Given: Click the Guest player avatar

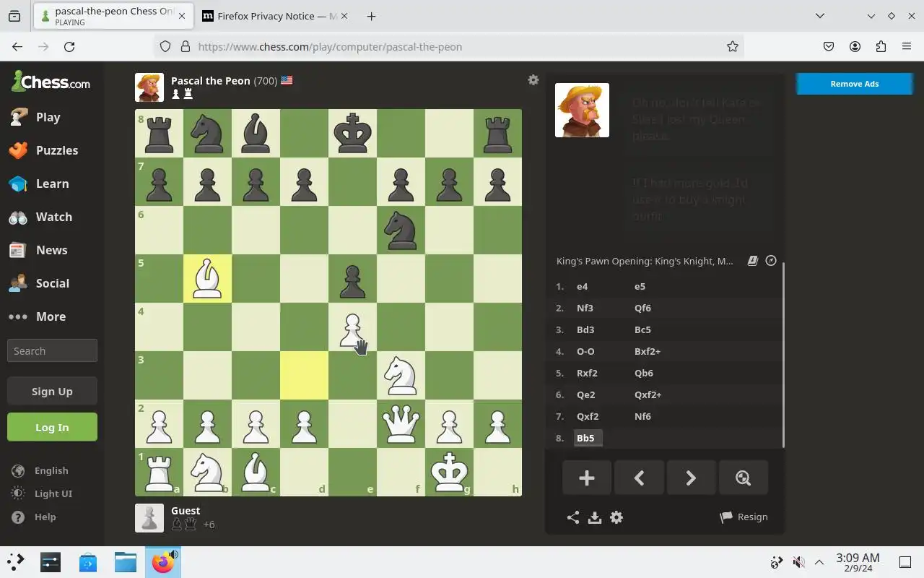Looking at the screenshot, I should [x=149, y=518].
